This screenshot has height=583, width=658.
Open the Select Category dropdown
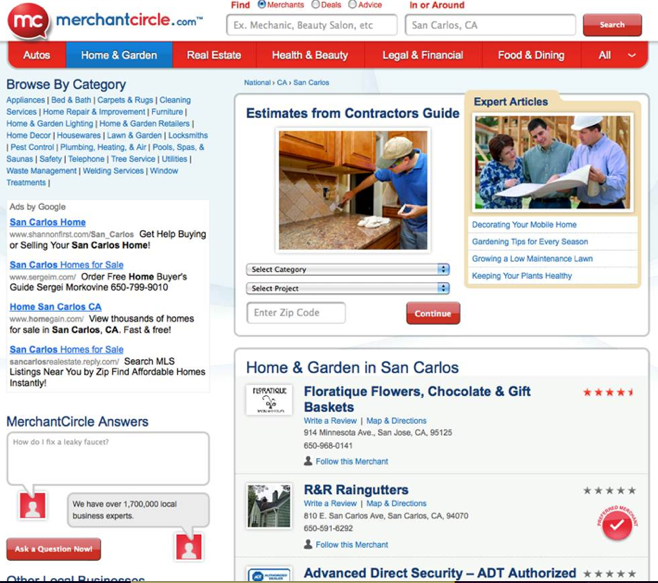point(348,269)
